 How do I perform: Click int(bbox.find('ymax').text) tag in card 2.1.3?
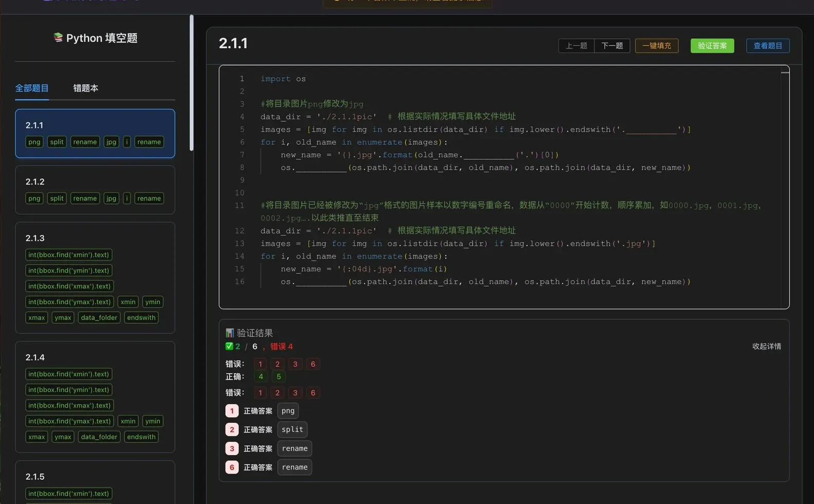point(69,302)
